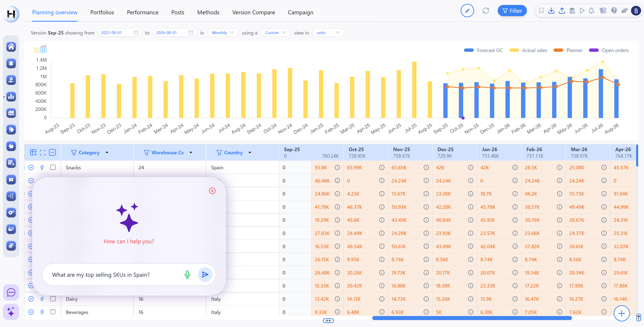Send the assistant question with arrow button
The height and width of the screenshot is (327, 644).
[x=205, y=275]
